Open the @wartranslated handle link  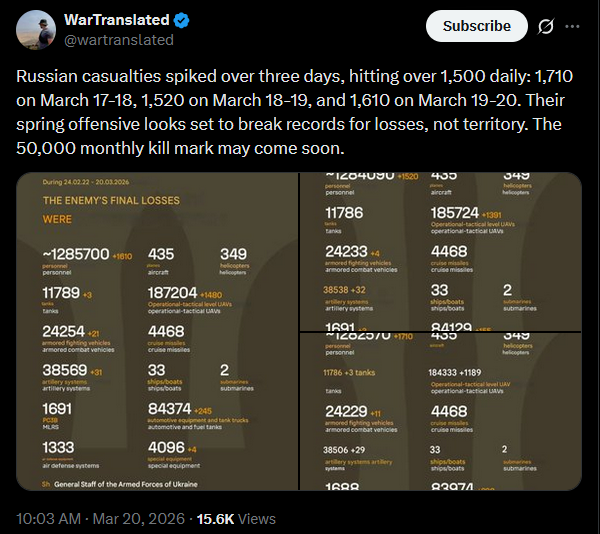click(x=119, y=40)
